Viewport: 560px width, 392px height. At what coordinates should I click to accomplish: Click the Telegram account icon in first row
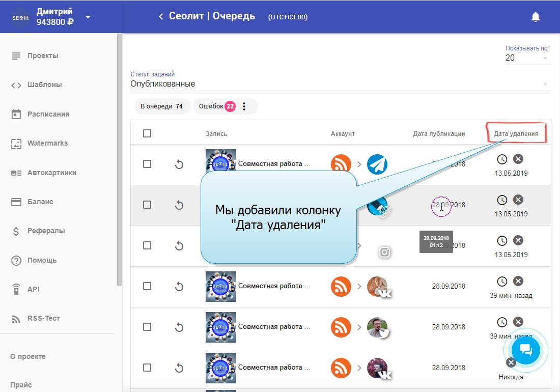click(x=377, y=164)
